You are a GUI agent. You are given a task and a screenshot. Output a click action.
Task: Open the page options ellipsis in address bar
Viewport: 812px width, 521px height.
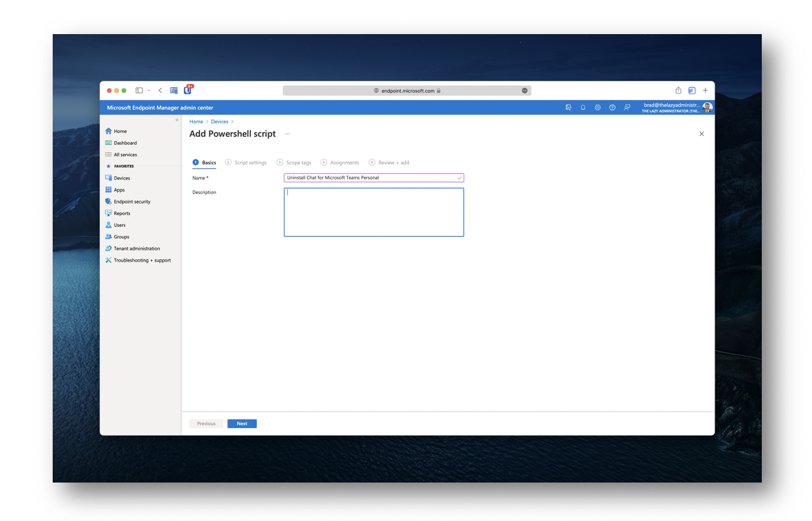(x=524, y=91)
